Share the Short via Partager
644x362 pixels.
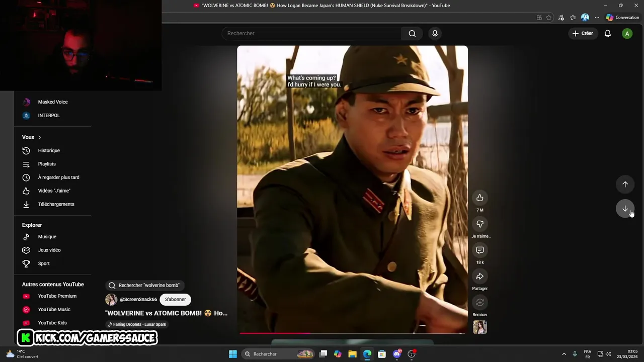479,276
